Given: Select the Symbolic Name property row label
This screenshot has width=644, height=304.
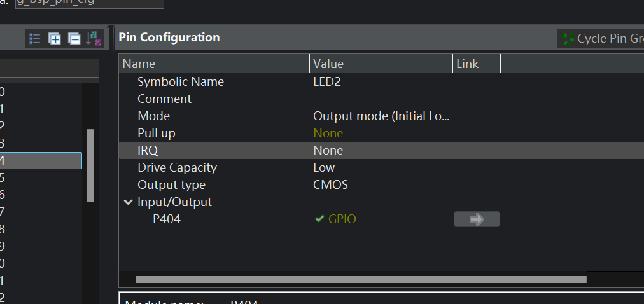Looking at the screenshot, I should [181, 81].
